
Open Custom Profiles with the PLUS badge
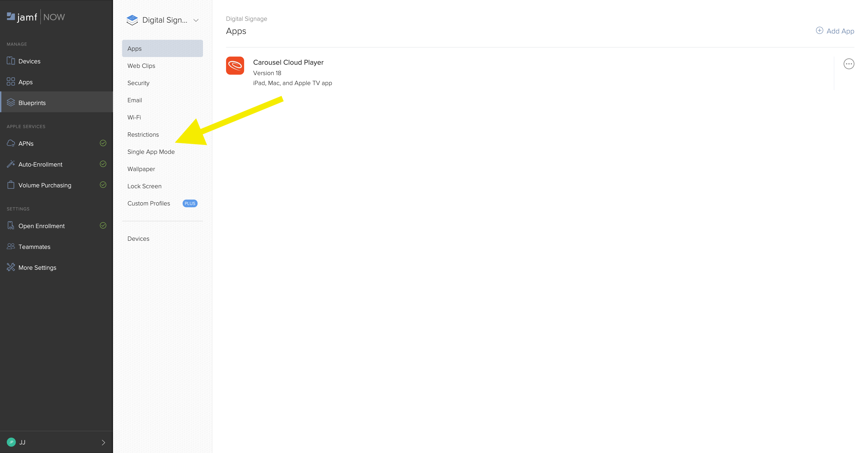(149, 203)
